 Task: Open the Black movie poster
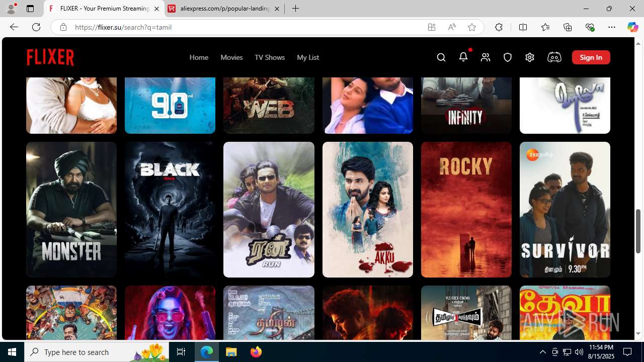tap(170, 210)
